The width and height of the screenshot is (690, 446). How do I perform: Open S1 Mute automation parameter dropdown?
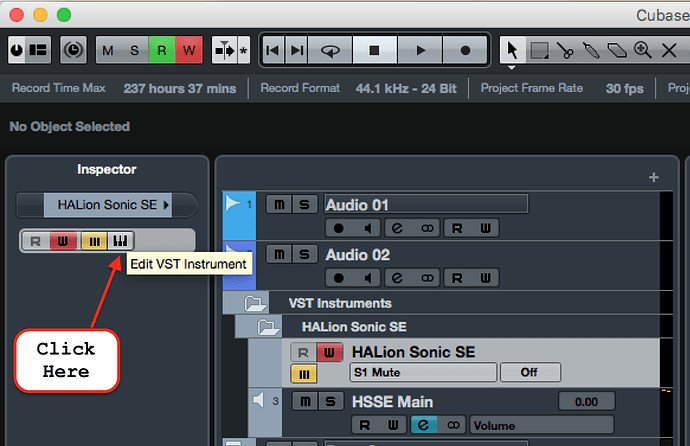pyautogui.click(x=423, y=372)
